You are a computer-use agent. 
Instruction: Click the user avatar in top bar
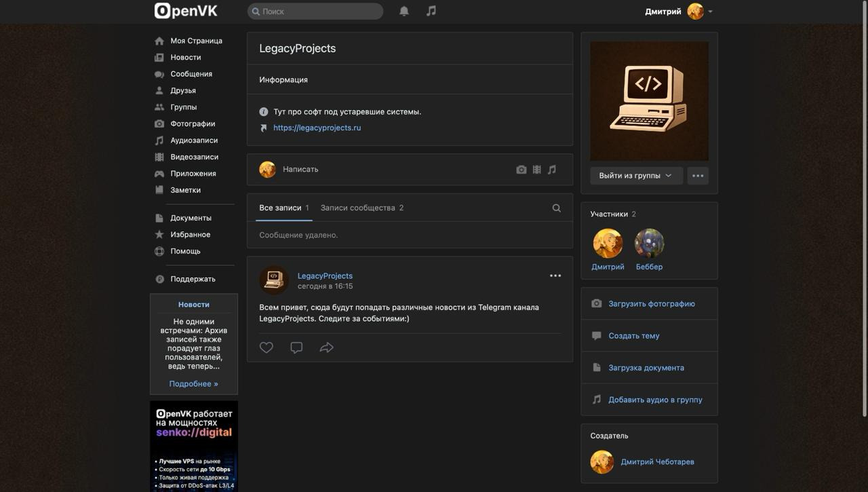click(x=695, y=11)
